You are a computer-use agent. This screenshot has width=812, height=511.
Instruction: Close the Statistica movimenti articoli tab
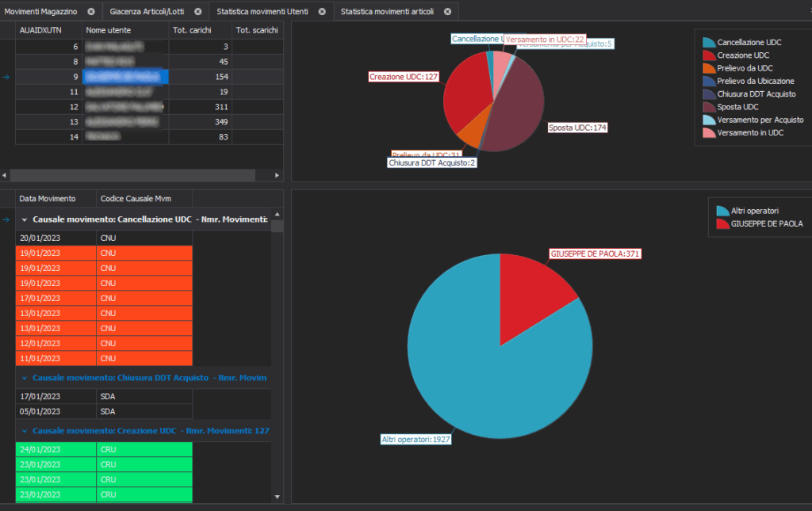tap(447, 12)
